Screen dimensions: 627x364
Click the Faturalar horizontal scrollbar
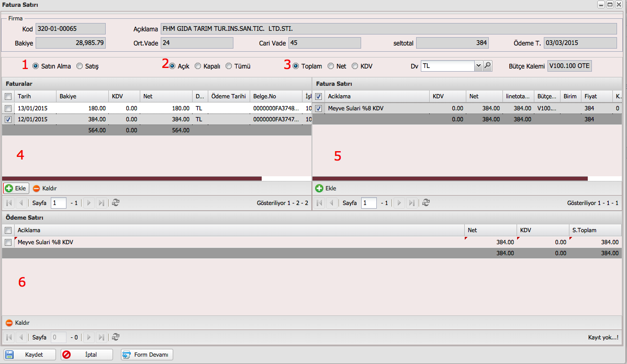[132, 179]
